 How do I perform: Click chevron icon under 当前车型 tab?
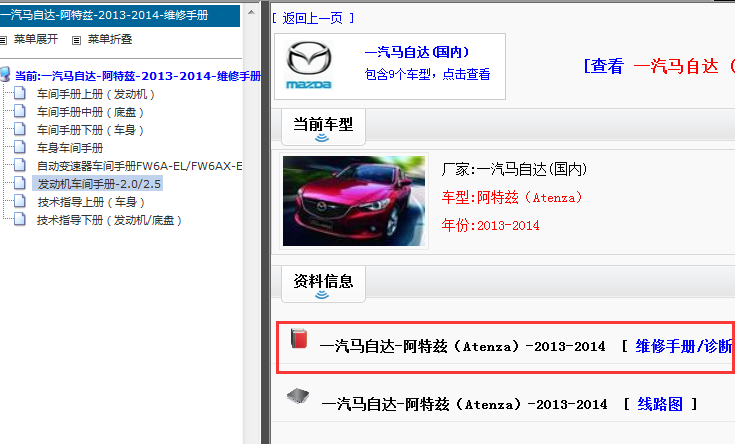322,138
